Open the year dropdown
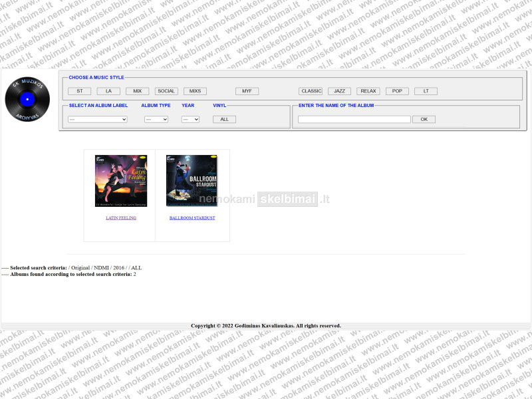Viewport: 532px width, 399px height. pyautogui.click(x=190, y=120)
